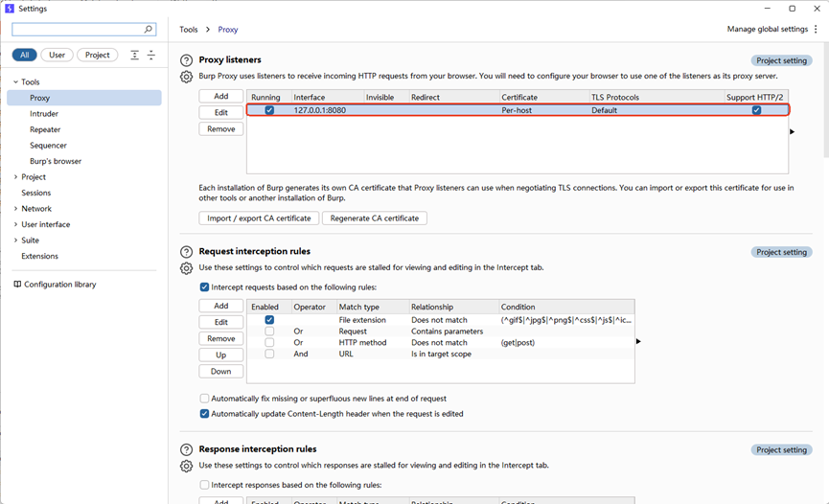This screenshot has height=504, width=829.
Task: Toggle Support HTTP/2 checkbox for the listener
Action: [756, 110]
